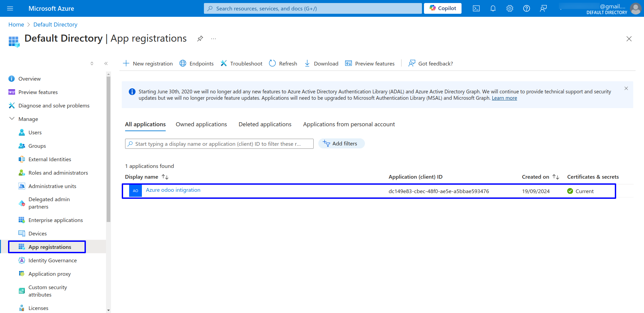Open the Cloud Shell icon in header
The image size is (644, 313).
click(x=476, y=8)
